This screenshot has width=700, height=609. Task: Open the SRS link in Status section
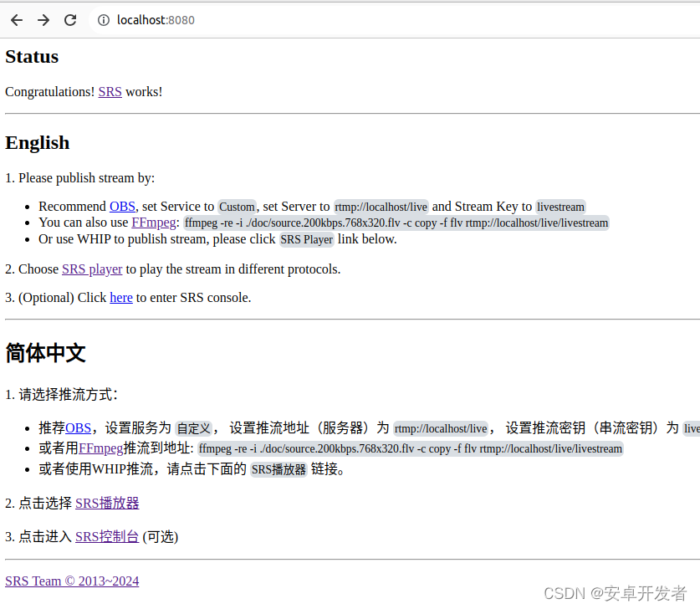110,92
